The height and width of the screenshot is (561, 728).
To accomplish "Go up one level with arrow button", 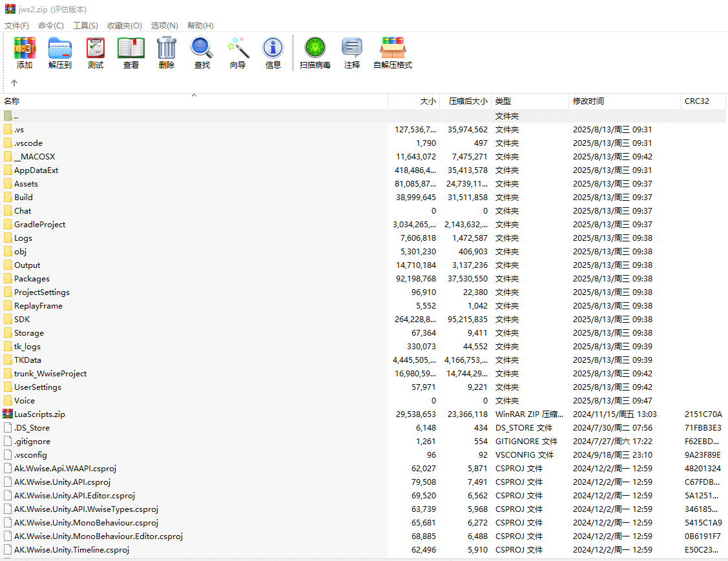I will (x=14, y=83).
